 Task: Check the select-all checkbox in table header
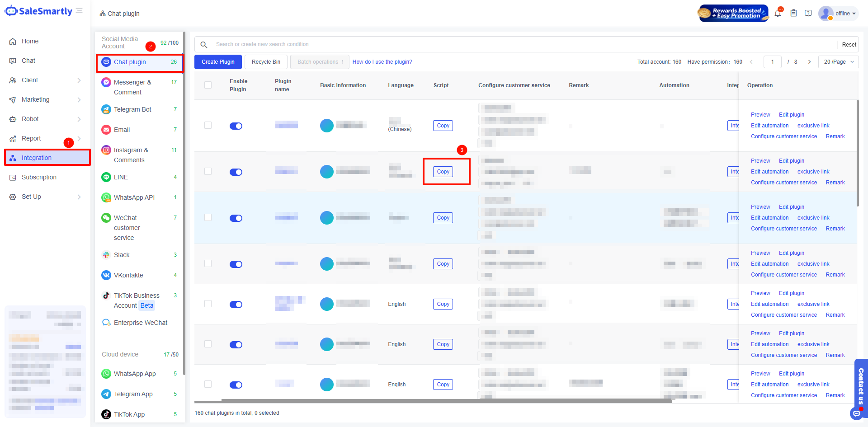click(x=208, y=85)
